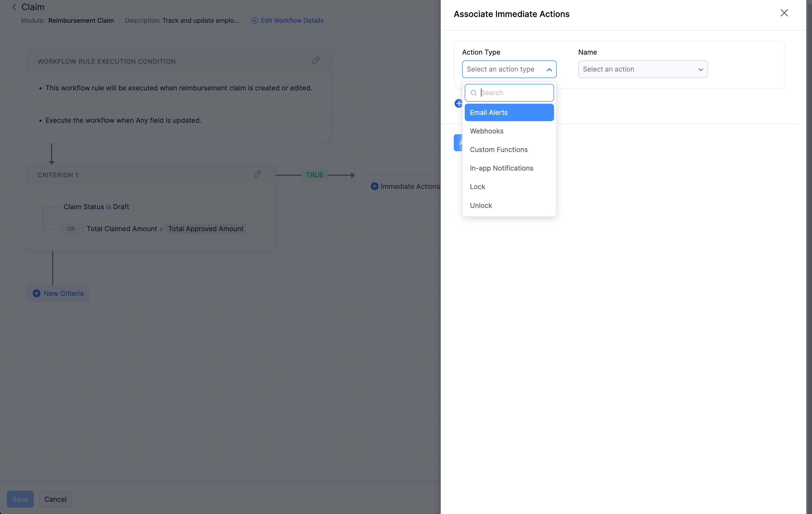Edit Criterion 1 with the pencil icon
Screen dimensions: 812x514
click(x=258, y=174)
